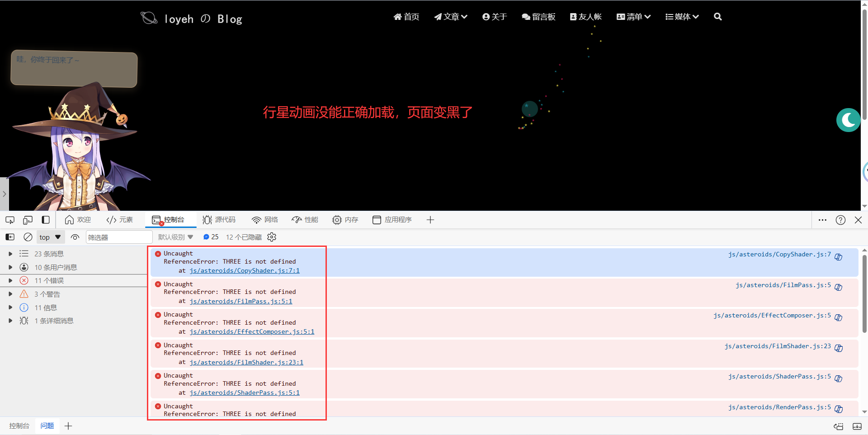Click Copilot explain icon for RenderPass.js error
The width and height of the screenshot is (868, 435).
click(839, 409)
